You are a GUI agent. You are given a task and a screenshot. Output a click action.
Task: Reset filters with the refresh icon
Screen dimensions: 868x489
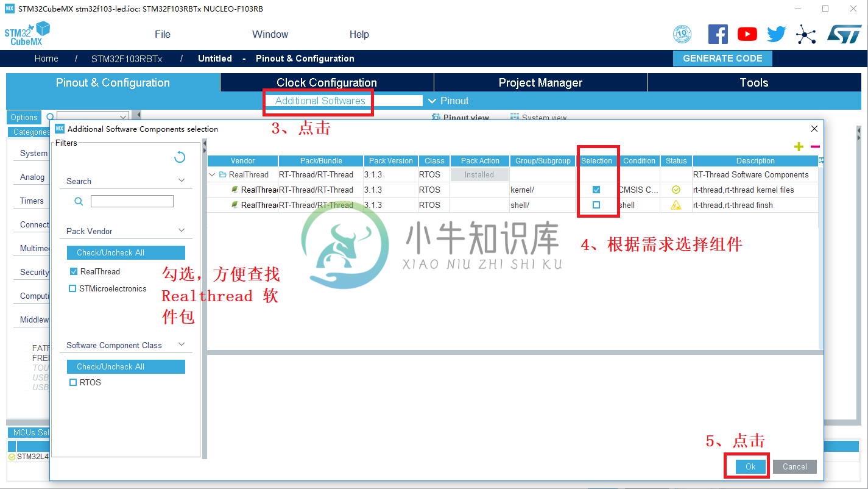click(x=180, y=157)
